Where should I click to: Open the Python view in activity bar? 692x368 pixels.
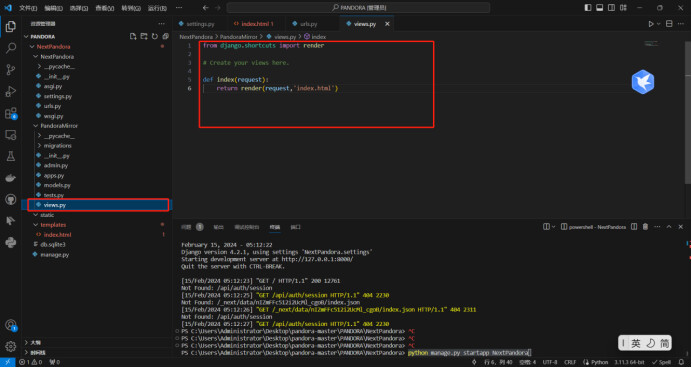click(11, 243)
